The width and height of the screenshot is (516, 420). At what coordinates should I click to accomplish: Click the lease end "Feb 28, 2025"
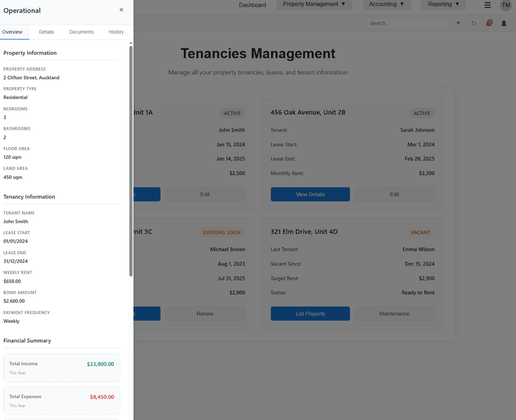coord(419,159)
